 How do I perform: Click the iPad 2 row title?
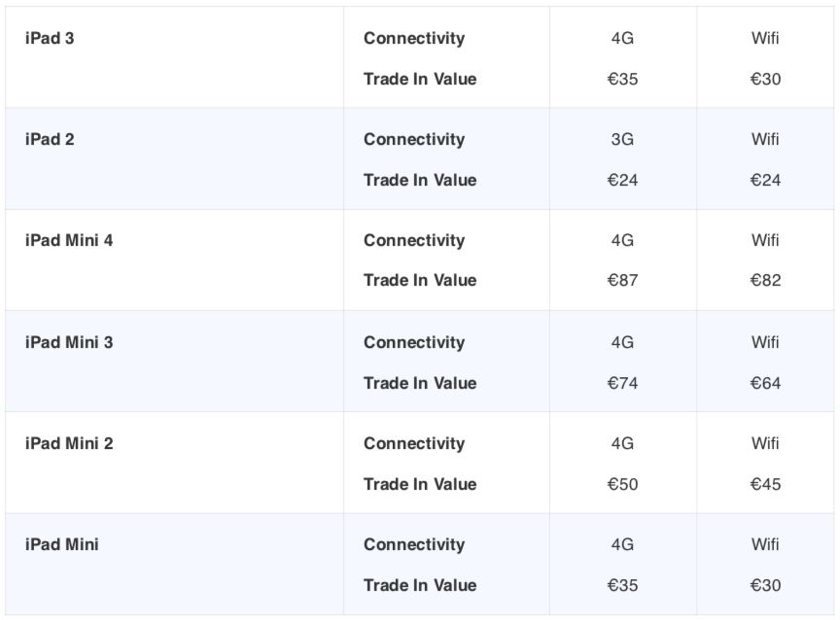click(x=50, y=139)
